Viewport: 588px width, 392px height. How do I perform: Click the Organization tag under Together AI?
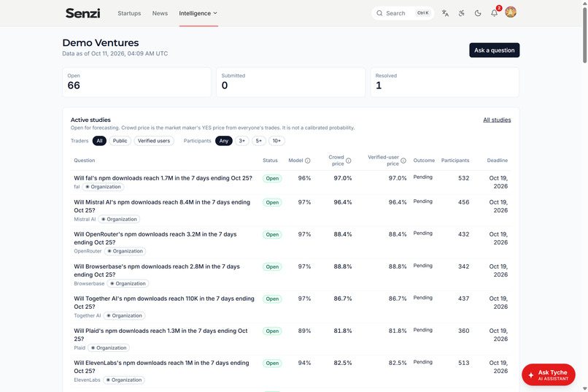click(x=125, y=315)
